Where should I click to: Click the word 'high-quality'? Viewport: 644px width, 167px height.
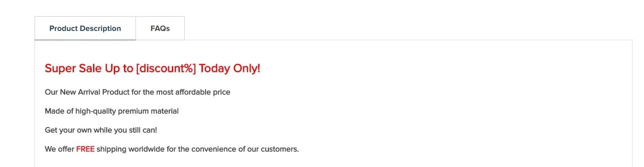coord(96,111)
